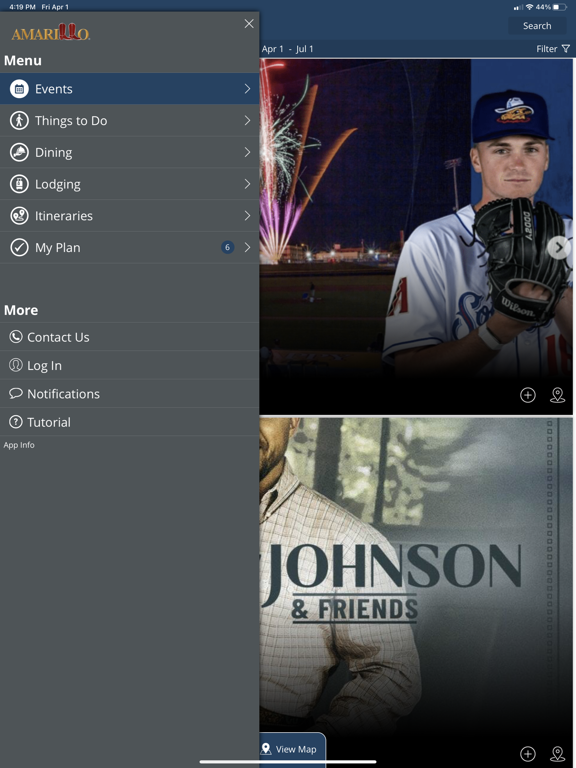Click the View Map button
Screen dimensions: 576x768
click(x=292, y=749)
